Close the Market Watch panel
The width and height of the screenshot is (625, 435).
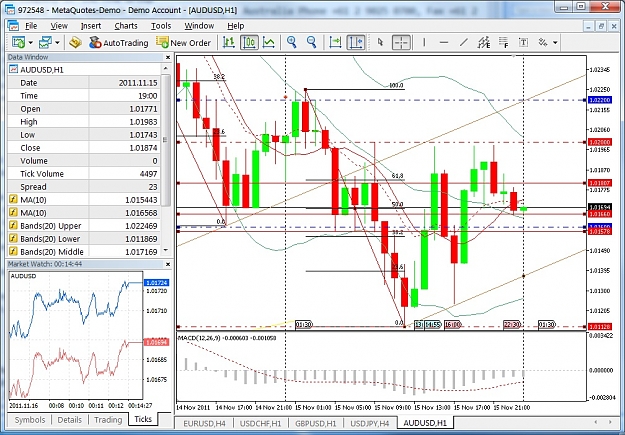[x=168, y=264]
